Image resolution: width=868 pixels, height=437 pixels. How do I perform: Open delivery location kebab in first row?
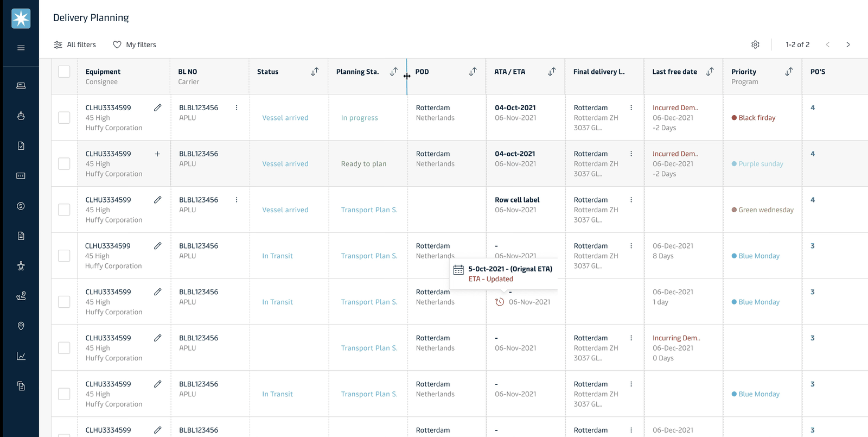(631, 107)
